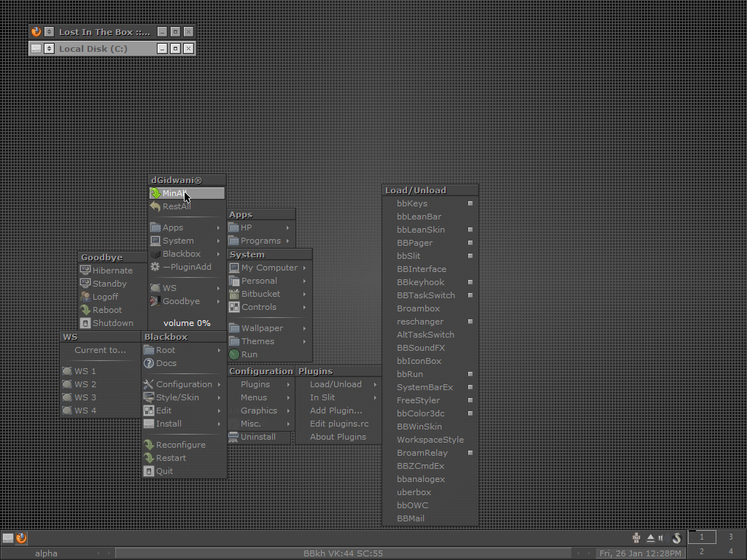Image resolution: width=747 pixels, height=560 pixels.
Task: Expand the Wallpaper submenu arrow
Action: 304,328
